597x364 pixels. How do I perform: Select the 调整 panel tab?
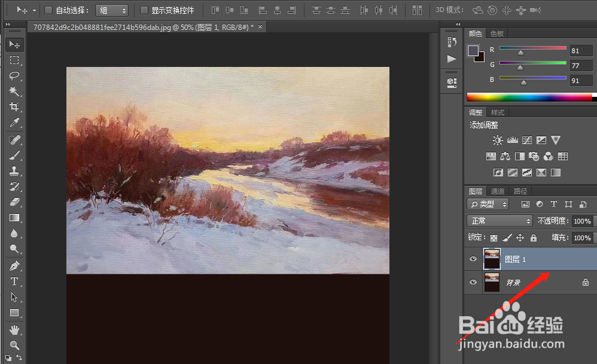[x=476, y=112]
